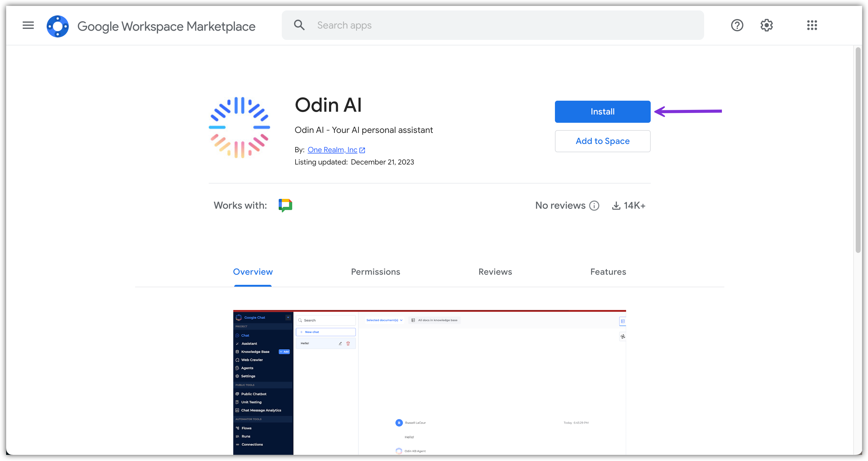Screen dimensions: 868x461
Task: Switch to the Reviews tab
Action: [x=495, y=272]
